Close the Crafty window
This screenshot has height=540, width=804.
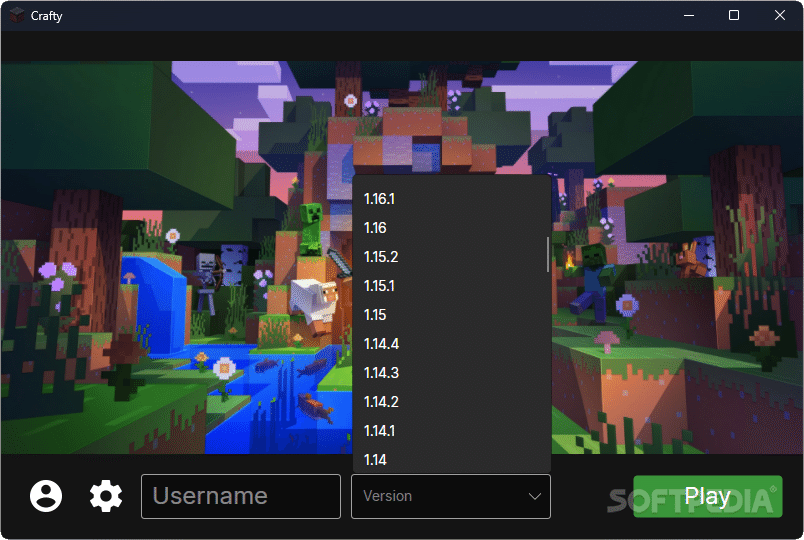pos(779,15)
